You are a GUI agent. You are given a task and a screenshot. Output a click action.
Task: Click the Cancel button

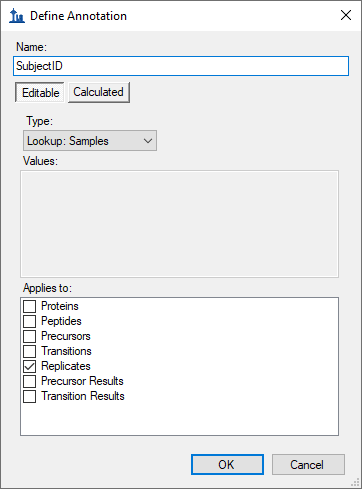tap(308, 464)
